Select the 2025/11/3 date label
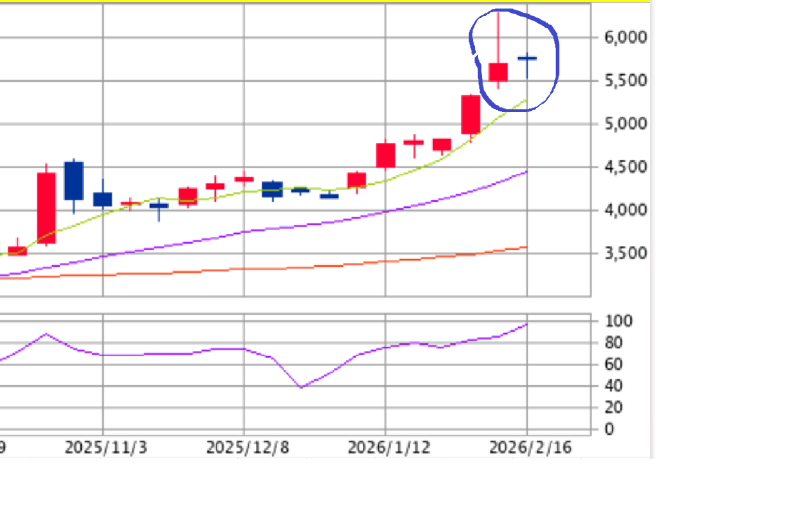Image resolution: width=812 pixels, height=525 pixels. click(x=106, y=448)
